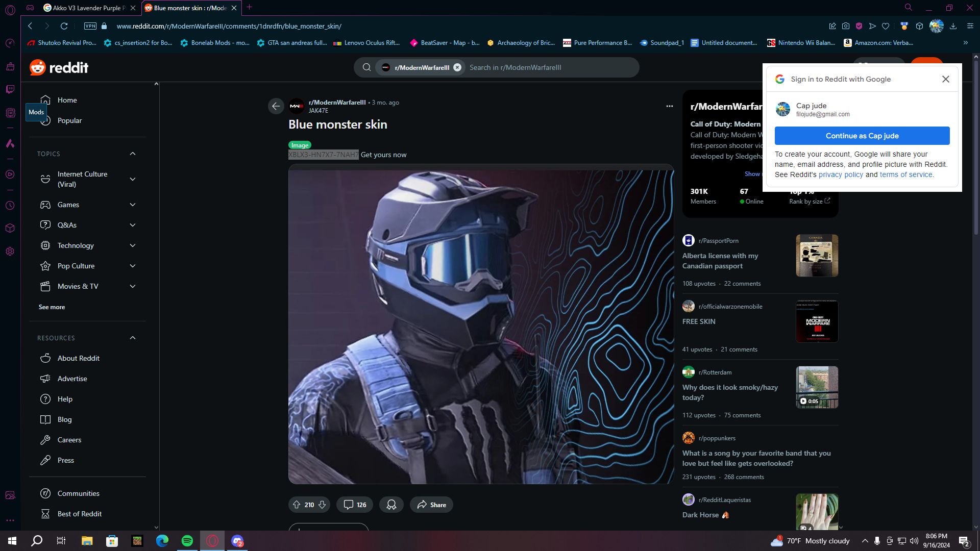Collapse the TOPICS section
The height and width of the screenshot is (551, 980).
click(x=133, y=154)
